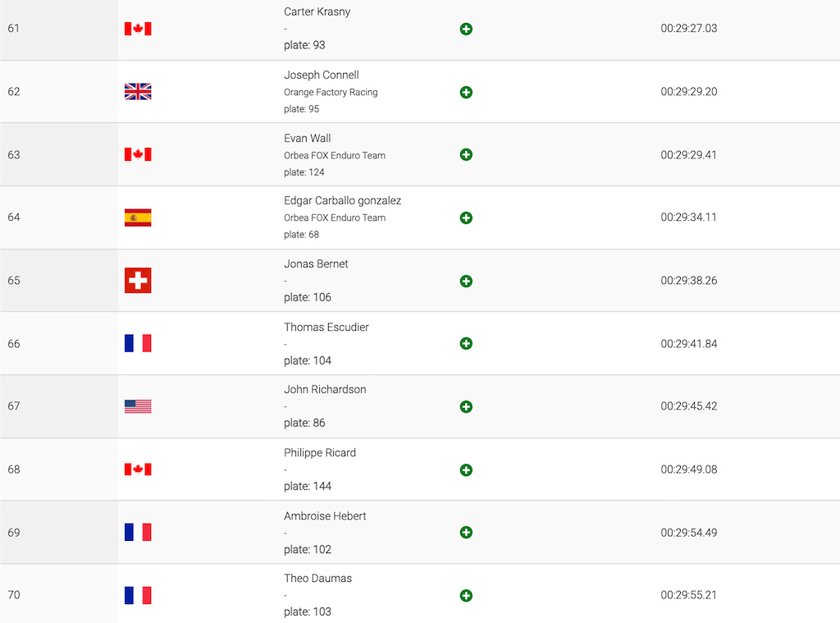Click team name Orange Factory Racing
Viewport: 840px width, 623px height.
(331, 92)
